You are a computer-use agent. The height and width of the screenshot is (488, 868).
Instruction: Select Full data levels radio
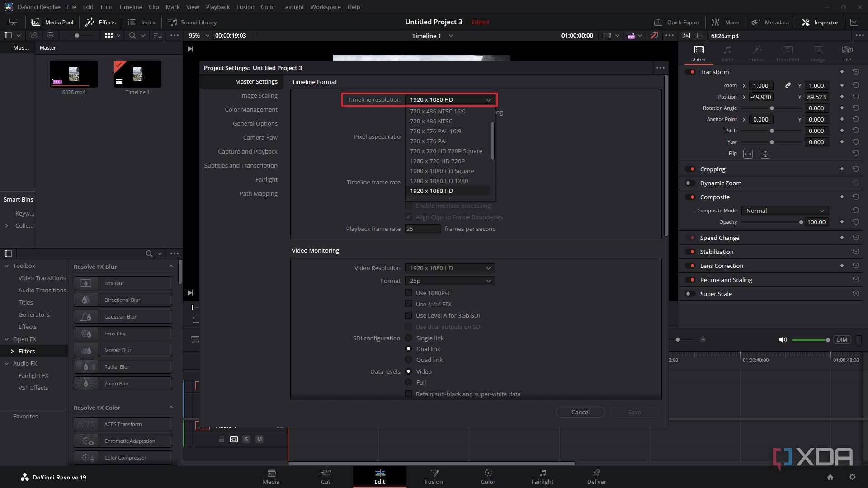coord(408,382)
